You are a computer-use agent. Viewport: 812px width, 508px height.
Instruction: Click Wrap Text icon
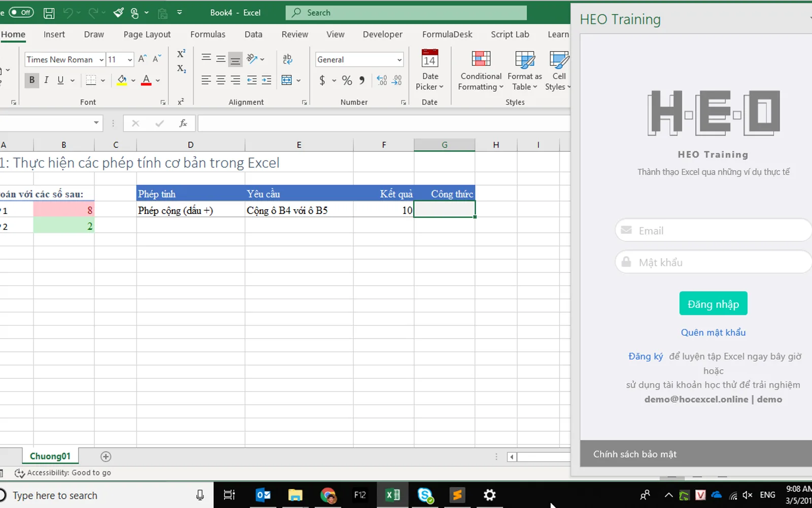[288, 59]
